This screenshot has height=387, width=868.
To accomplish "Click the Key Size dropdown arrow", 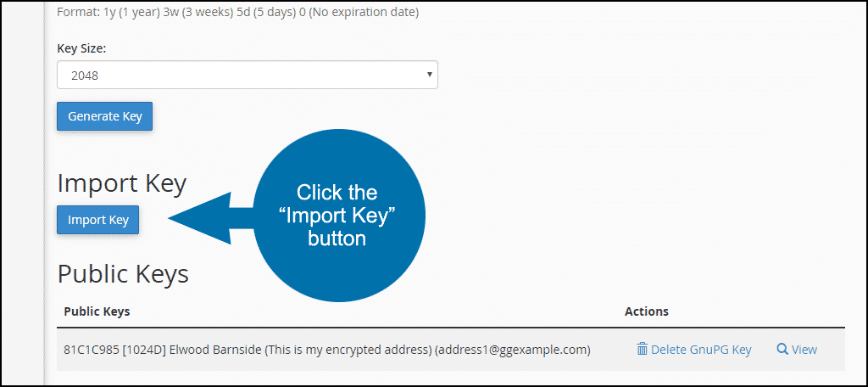I will coord(430,75).
